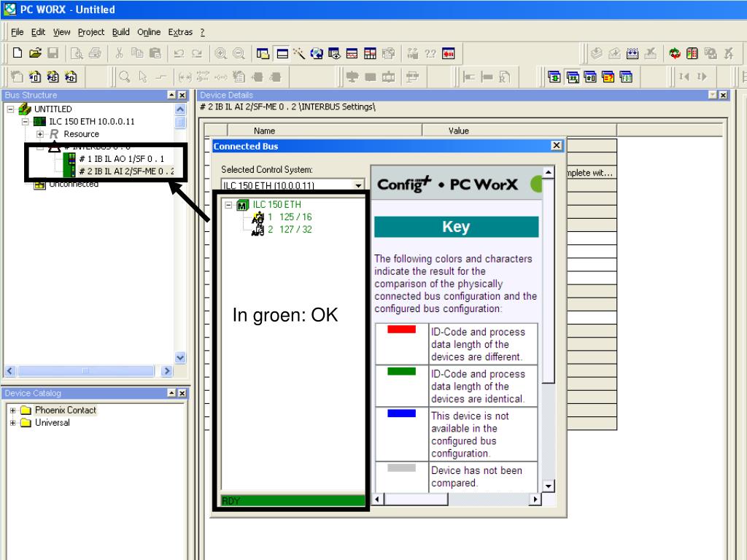747x560 pixels.
Task: Collapse the ILC 150 ETH 10.0.0.11 node
Action: tap(26, 122)
